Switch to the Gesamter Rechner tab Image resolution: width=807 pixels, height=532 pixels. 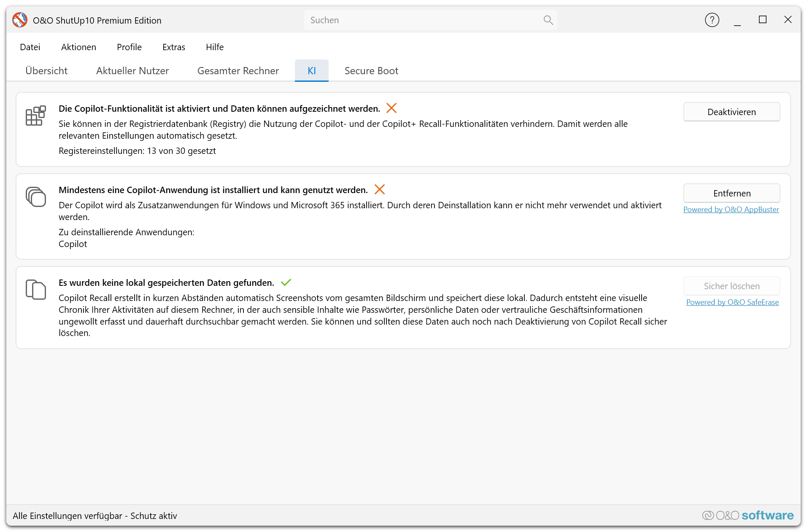(x=238, y=71)
